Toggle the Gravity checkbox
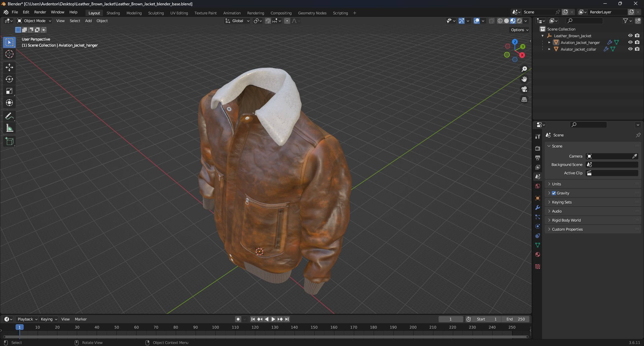This screenshot has height=346, width=644. tap(554, 193)
